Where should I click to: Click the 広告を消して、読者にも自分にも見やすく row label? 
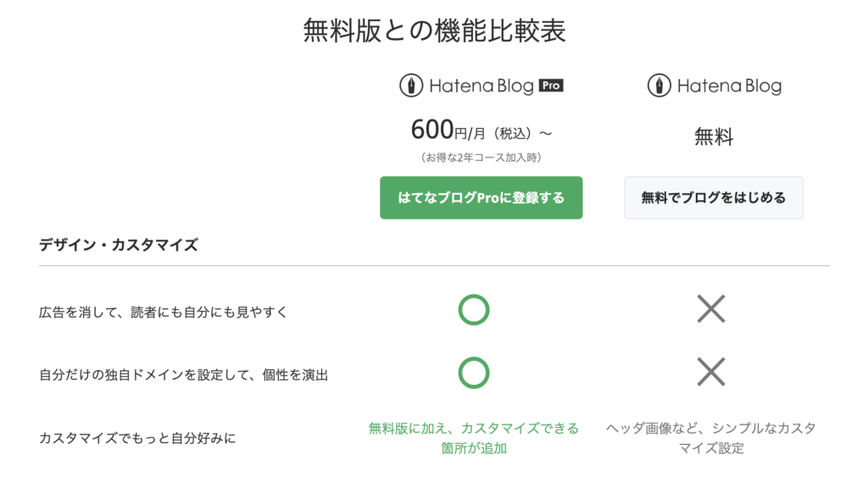tap(164, 312)
